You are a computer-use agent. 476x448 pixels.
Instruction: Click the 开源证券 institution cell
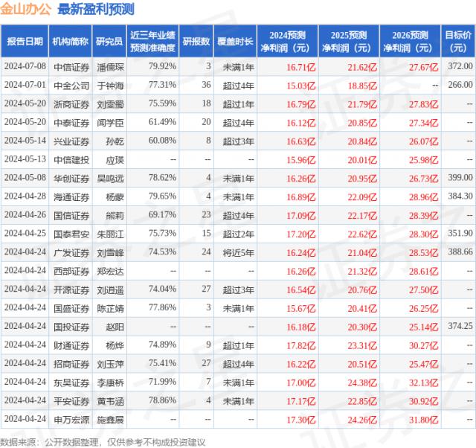click(71, 289)
